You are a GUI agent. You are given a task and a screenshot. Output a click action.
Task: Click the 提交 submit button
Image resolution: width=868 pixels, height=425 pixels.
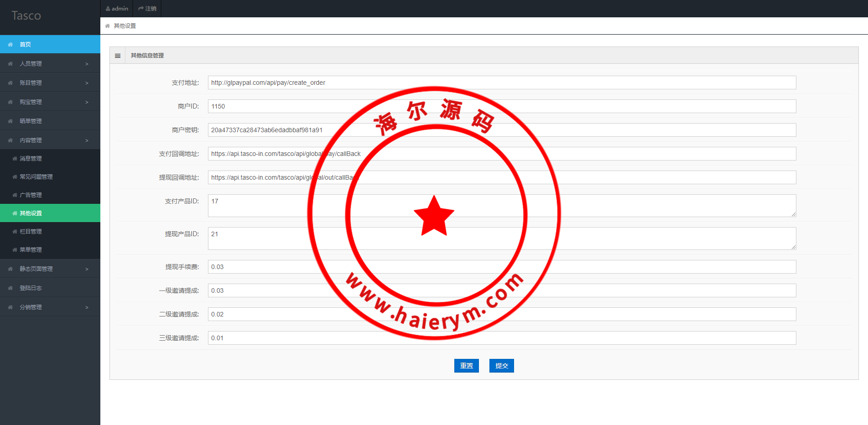[502, 366]
